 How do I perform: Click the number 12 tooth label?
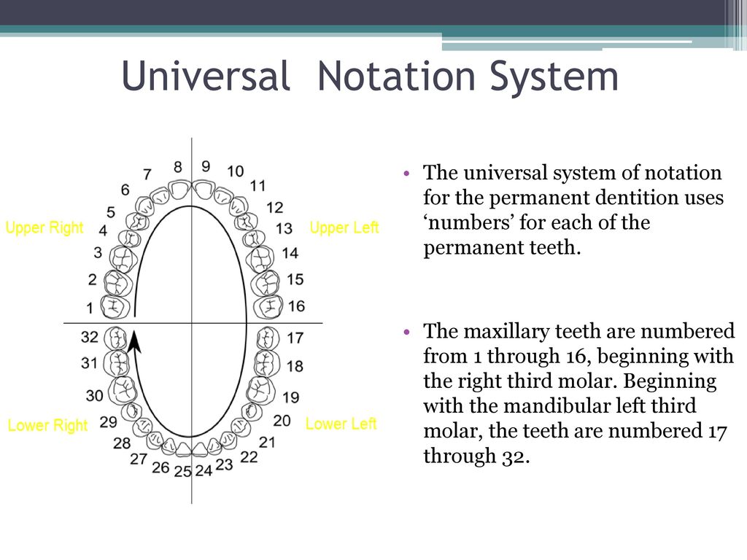[275, 208]
